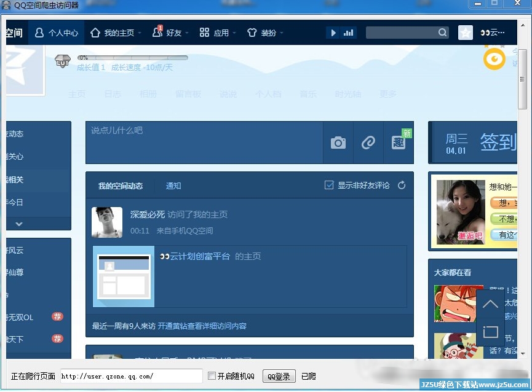Click the link attachment icon
Screen dimensions: 532x392
click(x=368, y=143)
